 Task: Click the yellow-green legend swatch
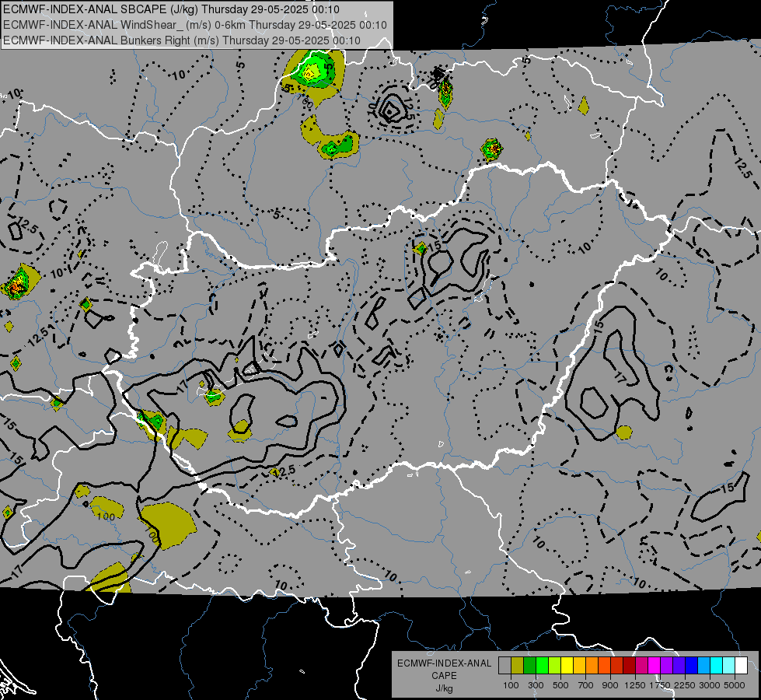555,665
